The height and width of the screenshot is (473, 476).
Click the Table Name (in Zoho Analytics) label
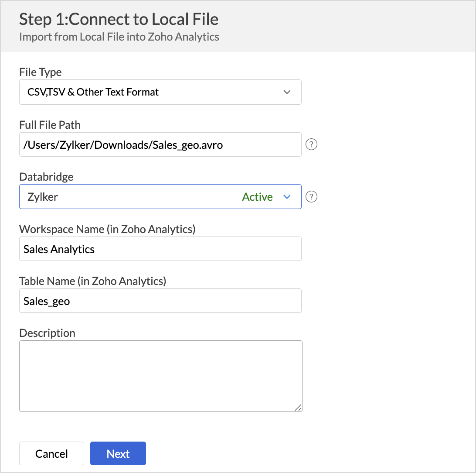pos(92,281)
